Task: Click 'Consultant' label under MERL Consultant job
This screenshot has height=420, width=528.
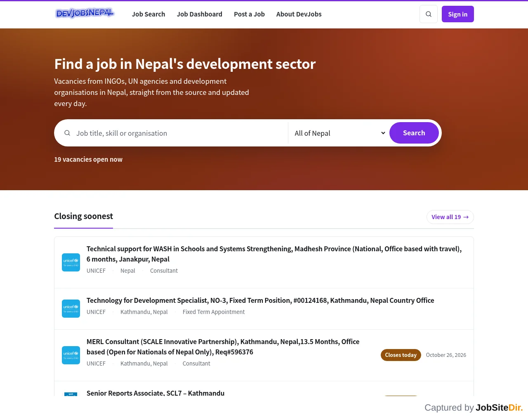Action: point(196,363)
